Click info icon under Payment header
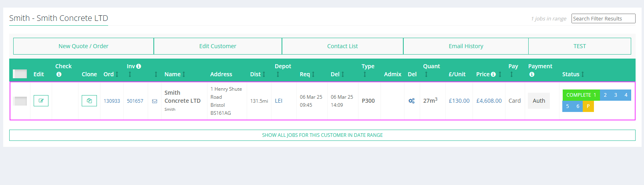The width and height of the screenshot is (644, 185). pyautogui.click(x=531, y=74)
